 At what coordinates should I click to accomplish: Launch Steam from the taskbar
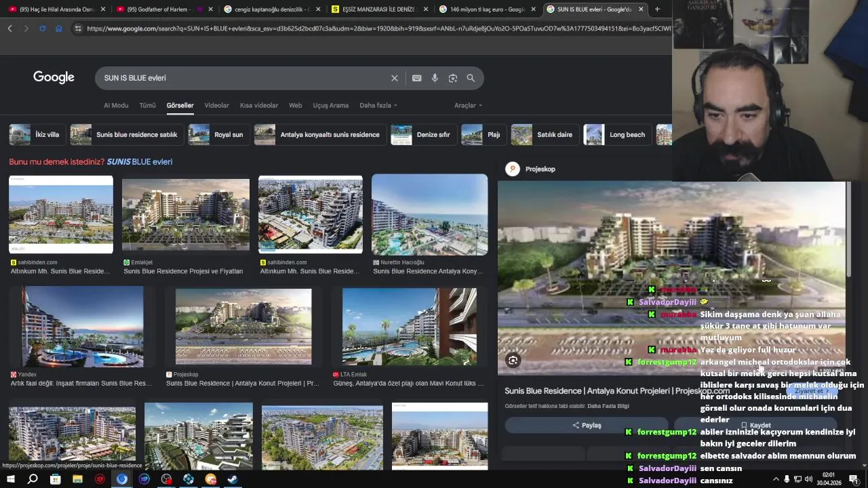233,479
